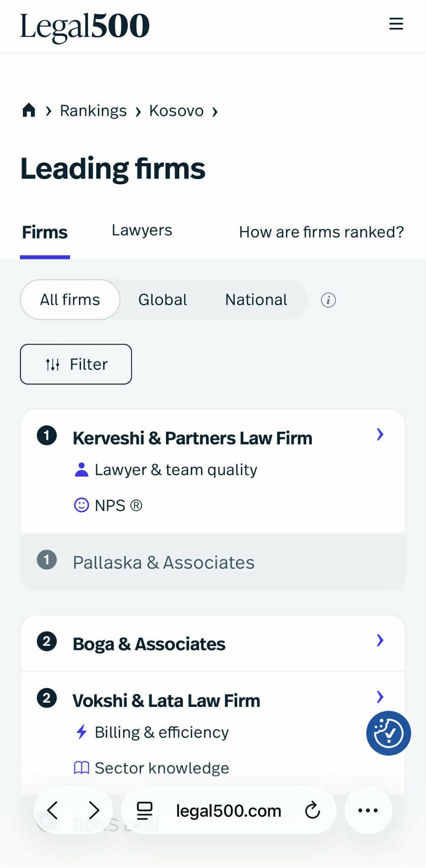The width and height of the screenshot is (426, 868).
Task: Open browser more options menu
Action: click(x=368, y=810)
